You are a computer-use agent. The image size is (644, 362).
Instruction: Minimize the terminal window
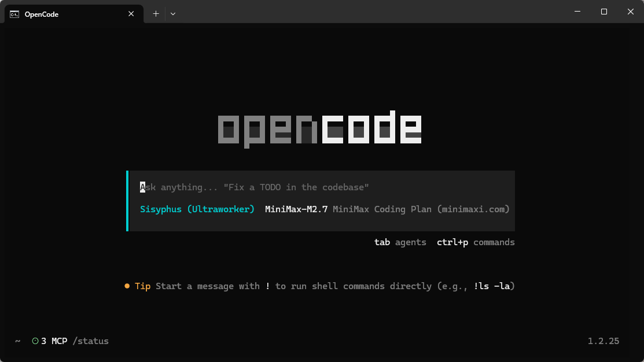pos(577,12)
